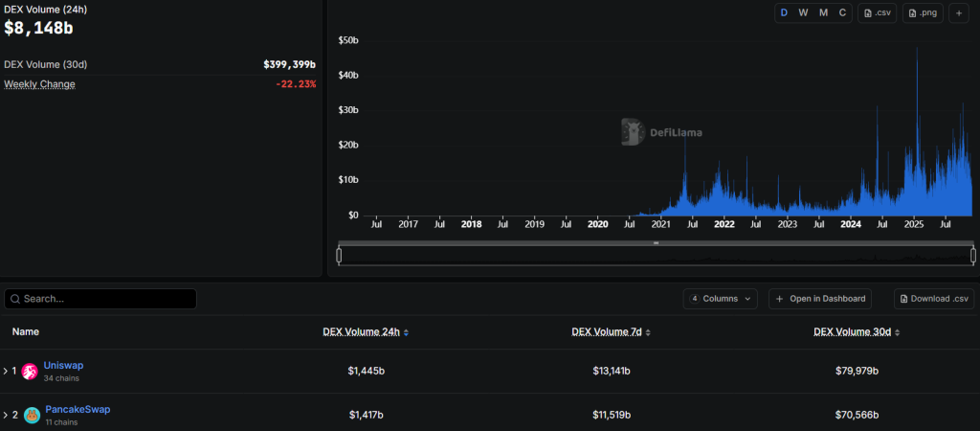The image size is (980, 431).
Task: Switch chart to Daily (D) view
Action: click(x=784, y=13)
